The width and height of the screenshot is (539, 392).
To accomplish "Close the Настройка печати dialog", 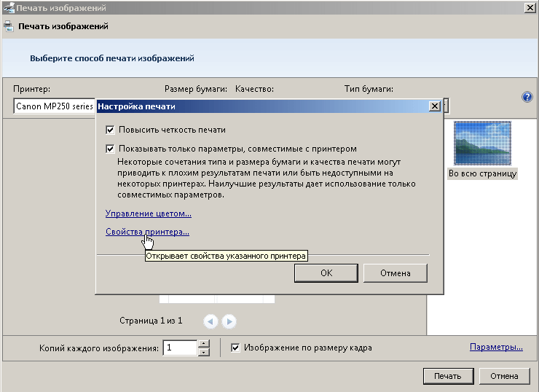I will pyautogui.click(x=435, y=106).
